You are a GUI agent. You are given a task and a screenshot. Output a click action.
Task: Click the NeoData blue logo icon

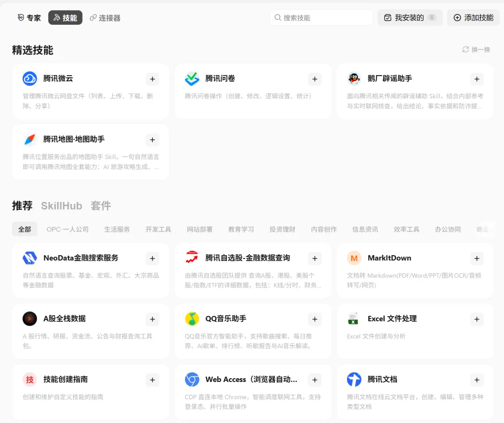pos(29,258)
